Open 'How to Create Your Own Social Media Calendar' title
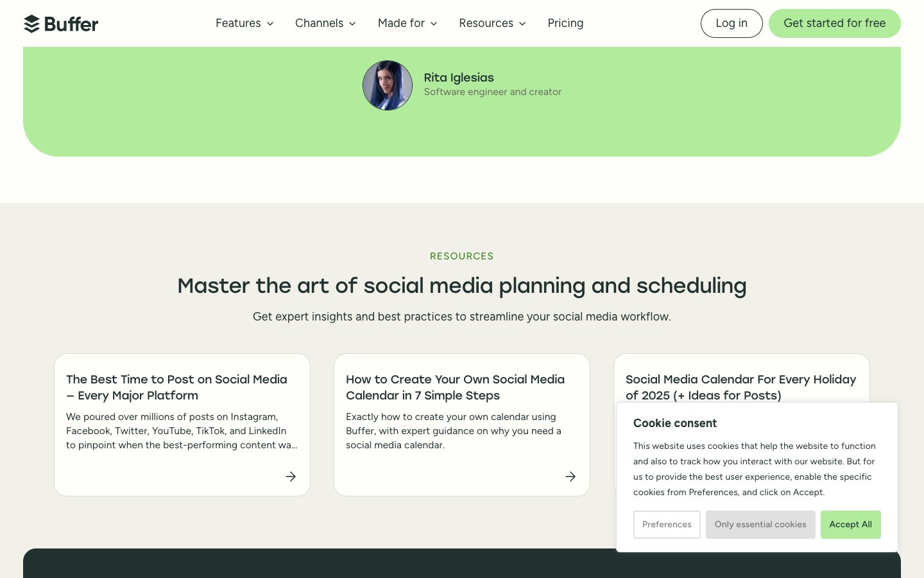This screenshot has height=578, width=924. 455,387
